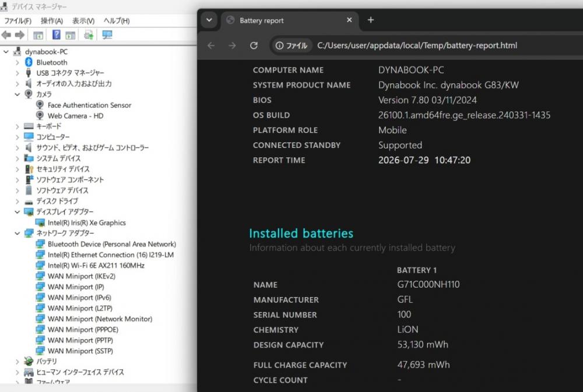Screen dimensions: 583x392
Task: Expand the キーボード category
Action: pyautogui.click(x=17, y=126)
